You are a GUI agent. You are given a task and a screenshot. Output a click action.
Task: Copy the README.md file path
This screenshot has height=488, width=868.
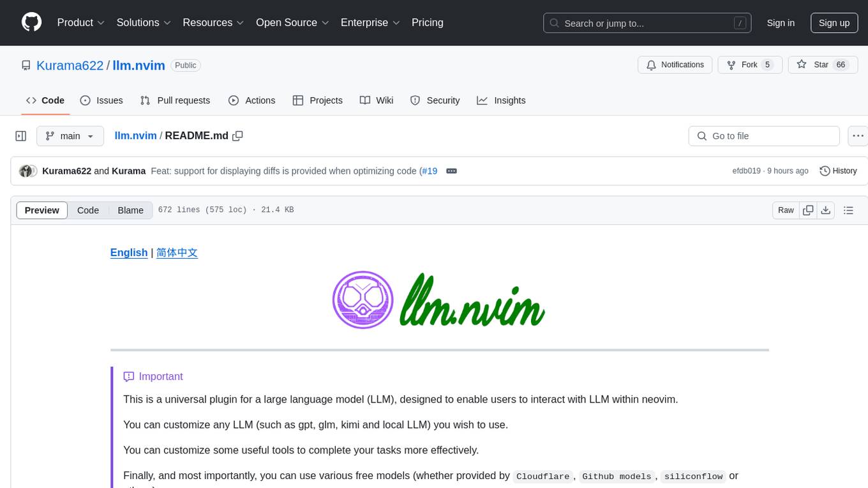(x=238, y=135)
